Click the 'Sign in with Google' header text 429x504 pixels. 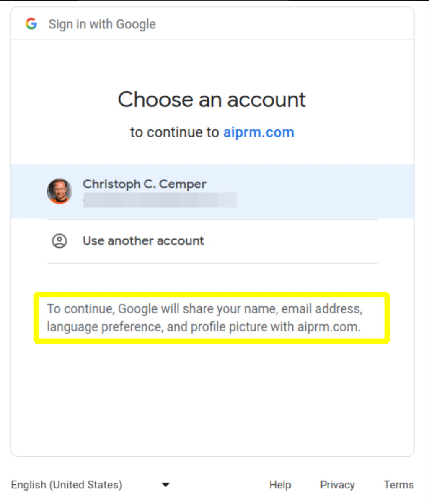(102, 24)
